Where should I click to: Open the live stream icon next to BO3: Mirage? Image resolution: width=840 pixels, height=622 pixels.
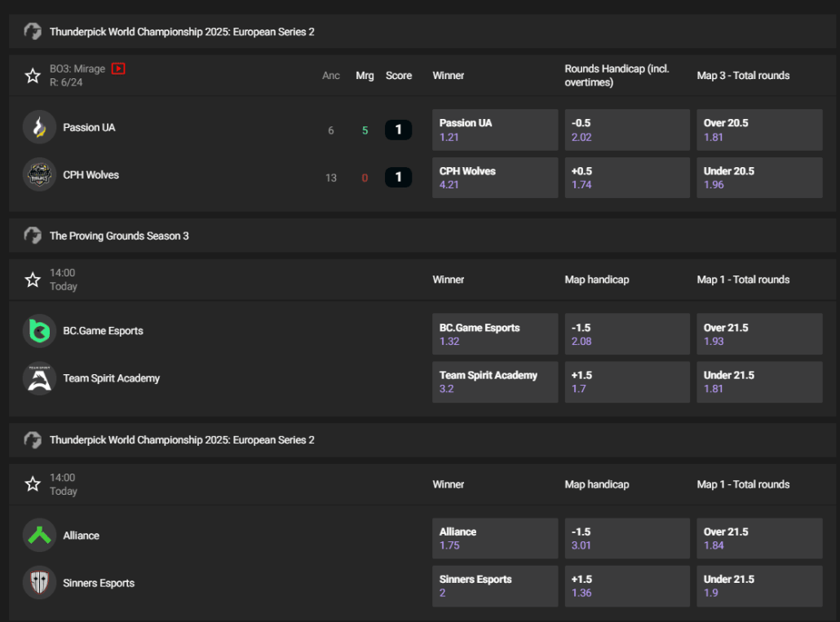pyautogui.click(x=118, y=68)
